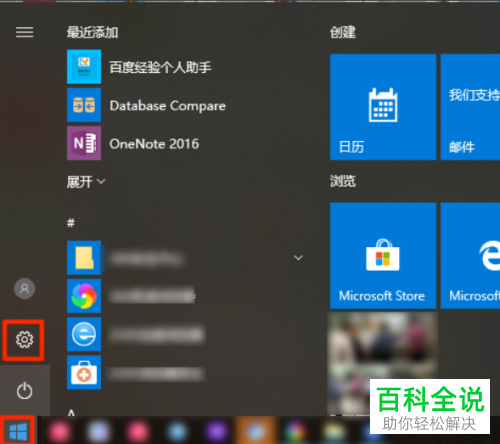
Task: Click the 最近添加 section heading
Action: click(92, 32)
